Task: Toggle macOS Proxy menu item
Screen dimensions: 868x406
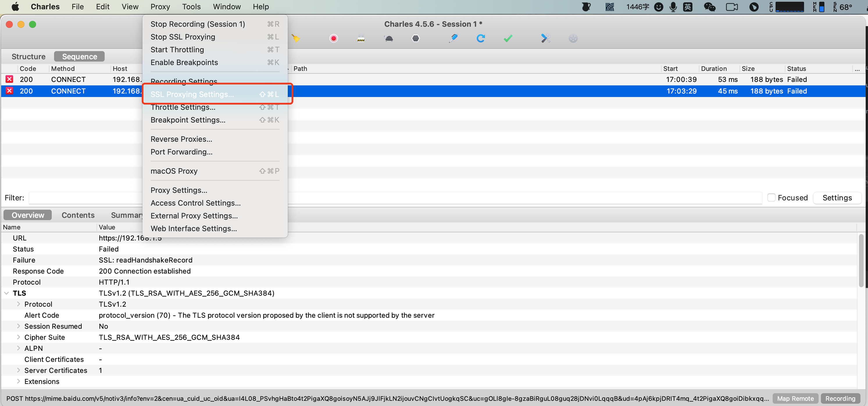Action: 215,171
